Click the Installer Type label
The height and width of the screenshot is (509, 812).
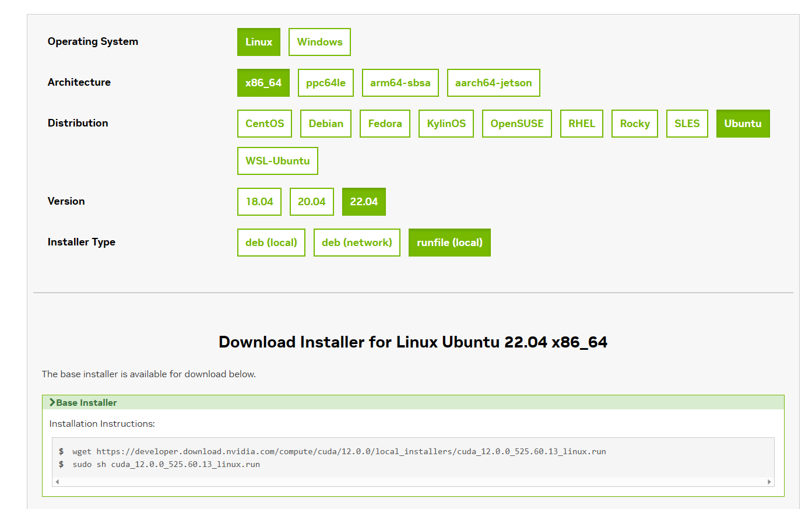(x=81, y=242)
